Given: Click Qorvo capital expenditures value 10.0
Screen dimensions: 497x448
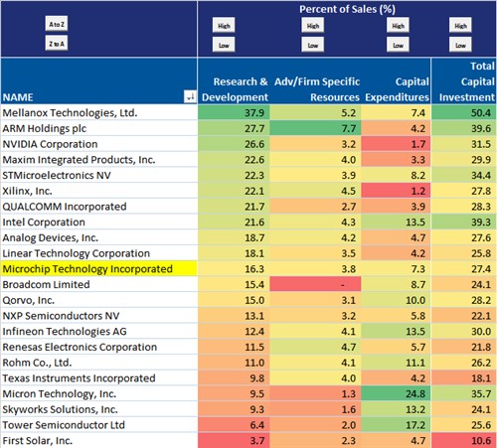Looking at the screenshot, I should click(397, 300).
